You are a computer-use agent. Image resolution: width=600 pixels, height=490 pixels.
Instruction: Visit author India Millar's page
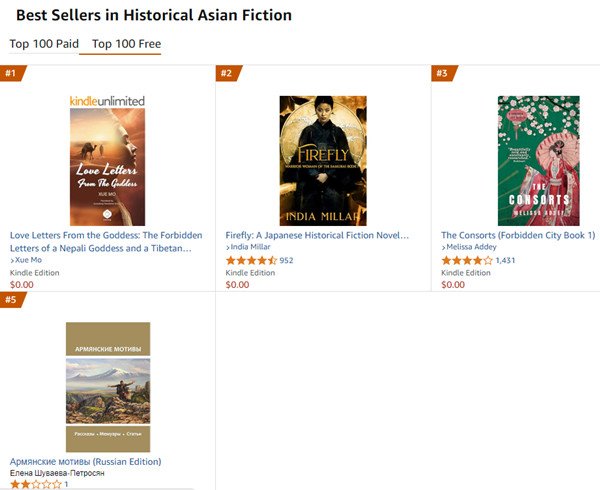[252, 247]
